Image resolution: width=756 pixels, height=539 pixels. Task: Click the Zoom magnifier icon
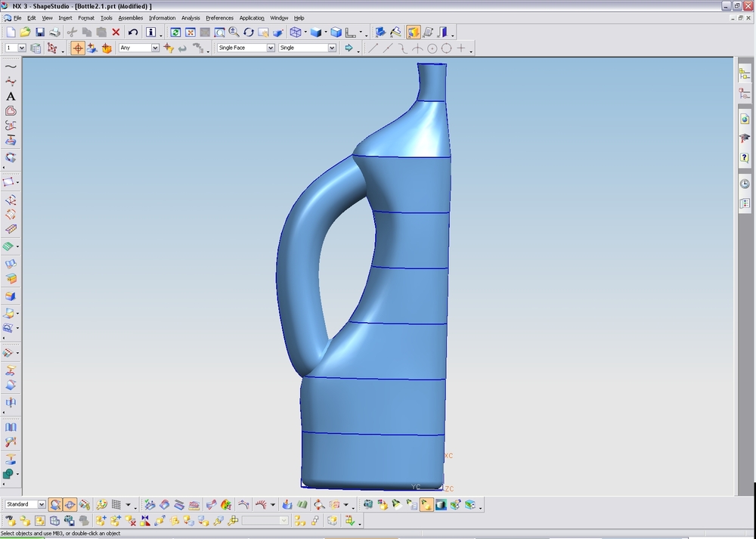tap(234, 33)
